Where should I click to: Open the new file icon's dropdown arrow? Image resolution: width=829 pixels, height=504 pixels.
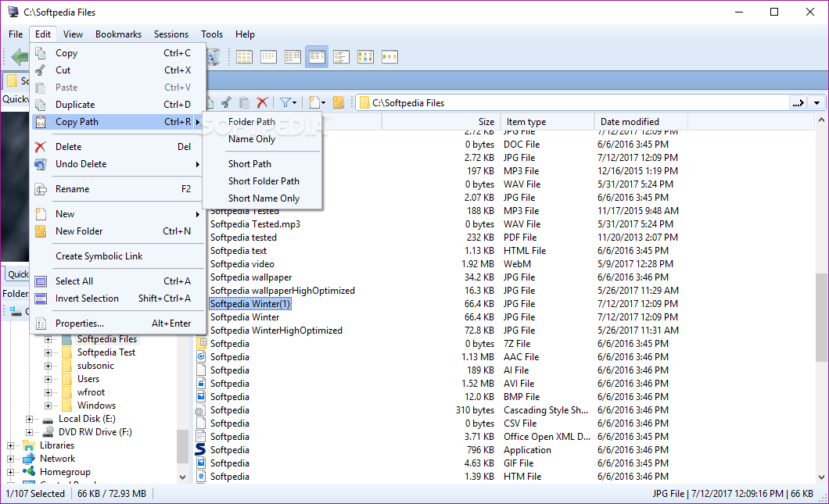324,103
